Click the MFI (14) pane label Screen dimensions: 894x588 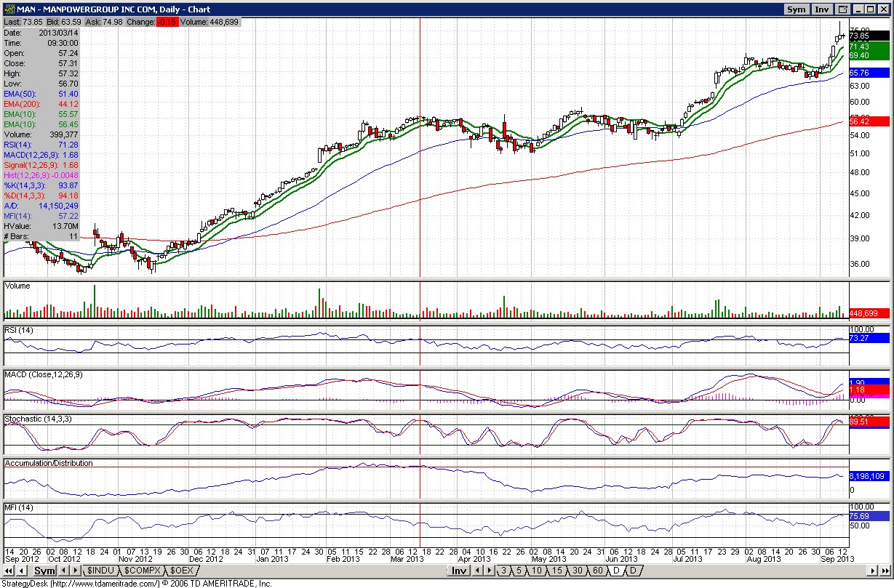(17, 507)
